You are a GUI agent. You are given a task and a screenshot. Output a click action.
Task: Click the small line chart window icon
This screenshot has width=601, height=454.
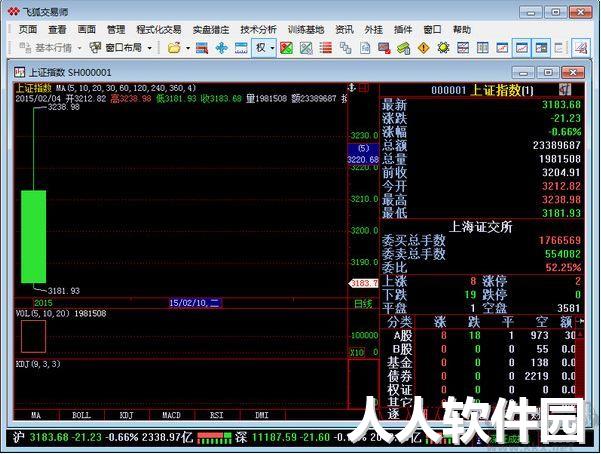(502, 48)
